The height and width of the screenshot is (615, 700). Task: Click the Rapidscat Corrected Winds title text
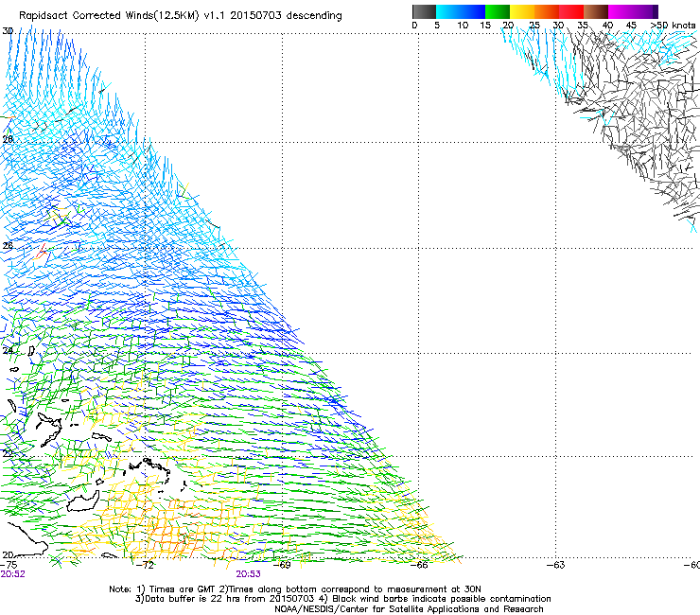181,16
